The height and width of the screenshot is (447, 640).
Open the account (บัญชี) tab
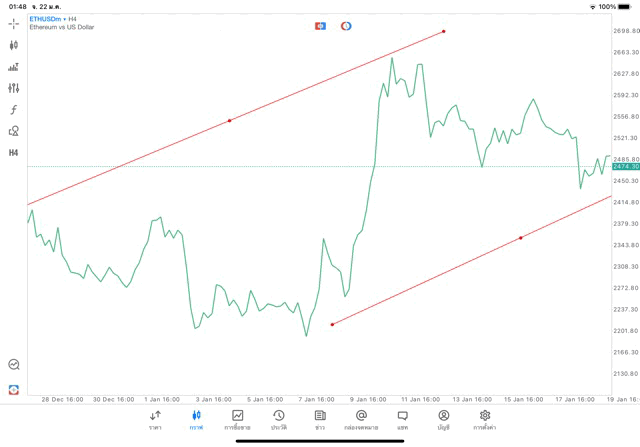(x=443, y=418)
